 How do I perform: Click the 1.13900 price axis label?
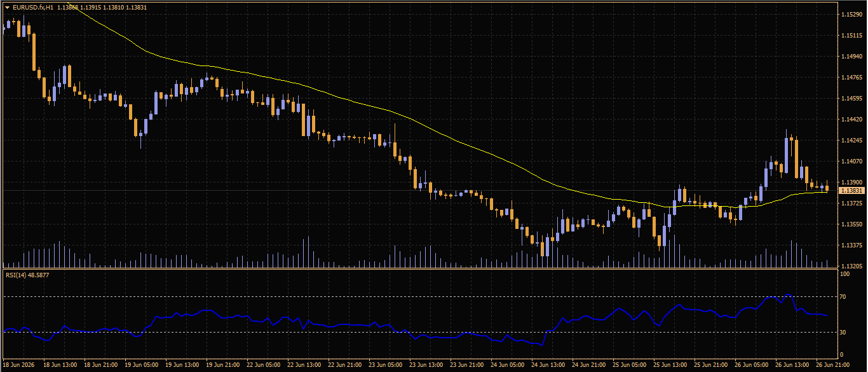coord(851,182)
